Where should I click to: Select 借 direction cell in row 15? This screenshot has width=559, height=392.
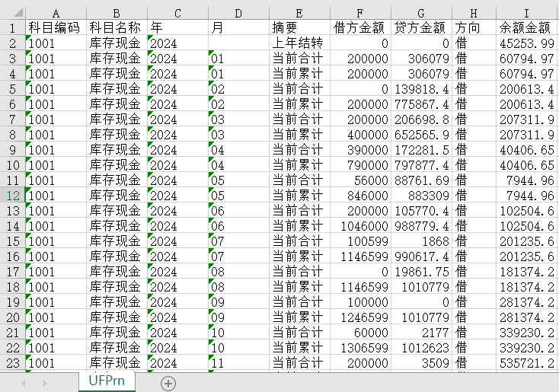tap(474, 241)
